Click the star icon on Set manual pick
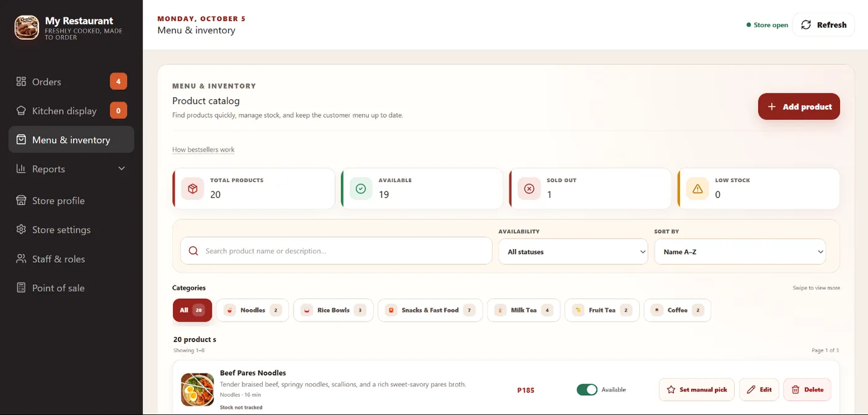The height and width of the screenshot is (415, 868). pyautogui.click(x=671, y=390)
